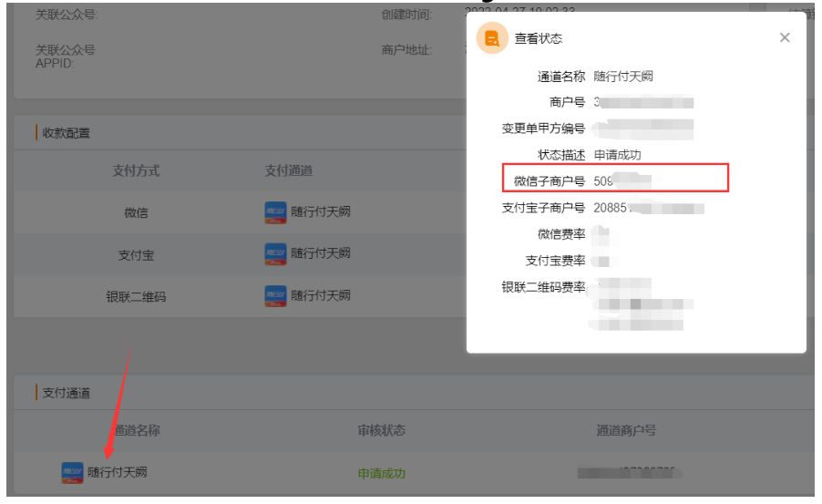Screen dimensions: 822x504
Task: Click the green 申请成功 status in 审核状态 column
Action: [x=381, y=473]
